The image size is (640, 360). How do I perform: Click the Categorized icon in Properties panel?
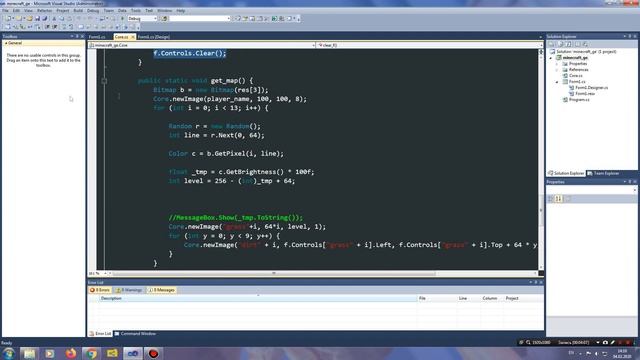point(551,199)
